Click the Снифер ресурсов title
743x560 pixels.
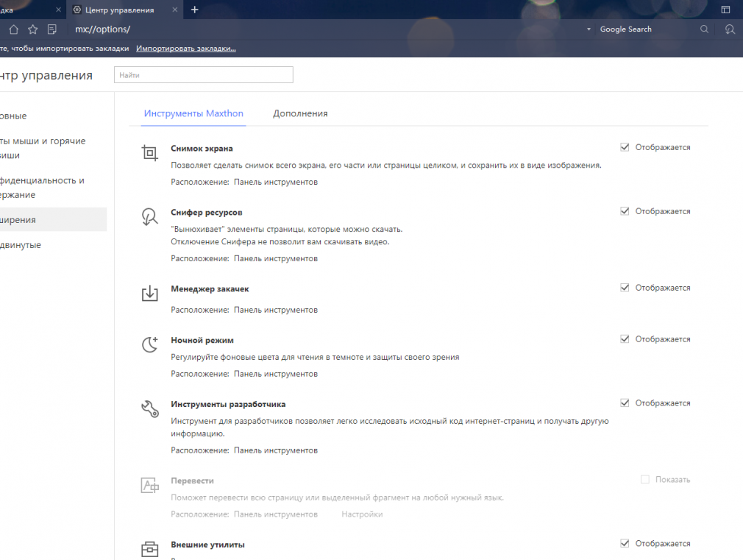click(207, 213)
